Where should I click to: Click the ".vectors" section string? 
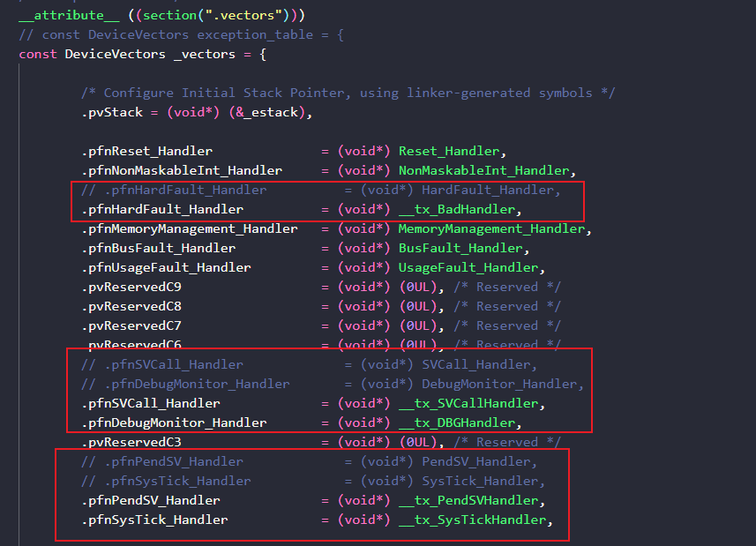click(x=243, y=15)
